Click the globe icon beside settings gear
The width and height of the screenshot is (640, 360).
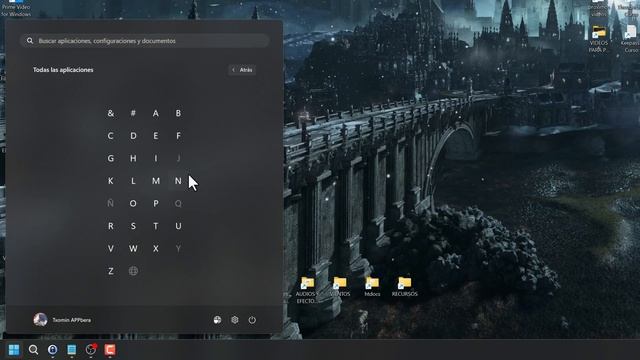tap(217, 320)
